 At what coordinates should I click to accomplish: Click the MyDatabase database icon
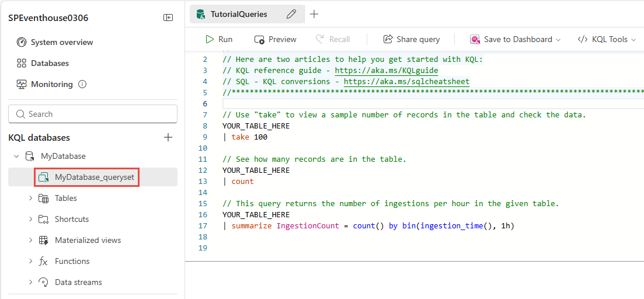click(30, 156)
